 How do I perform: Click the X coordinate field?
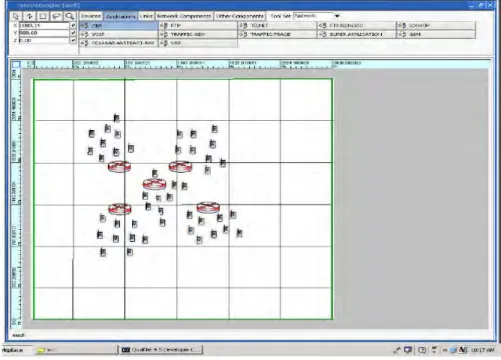(44, 25)
